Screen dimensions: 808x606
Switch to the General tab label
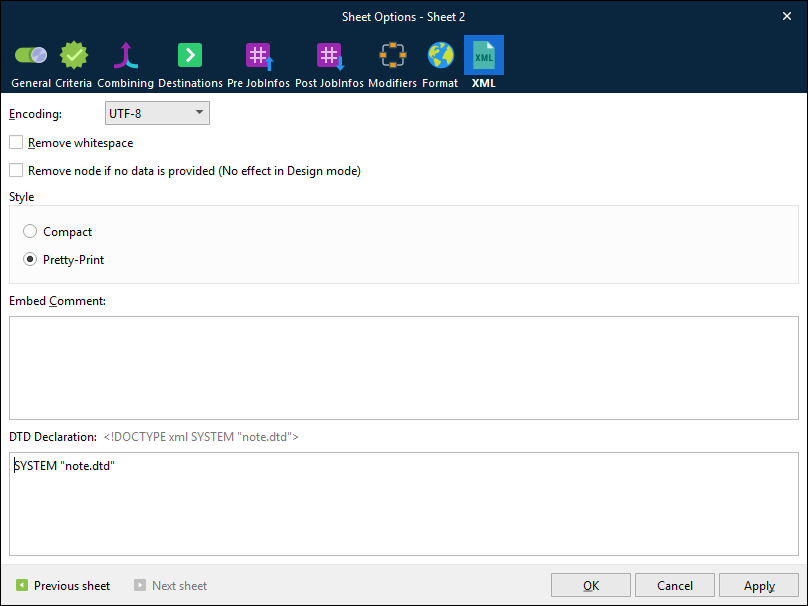pos(31,83)
